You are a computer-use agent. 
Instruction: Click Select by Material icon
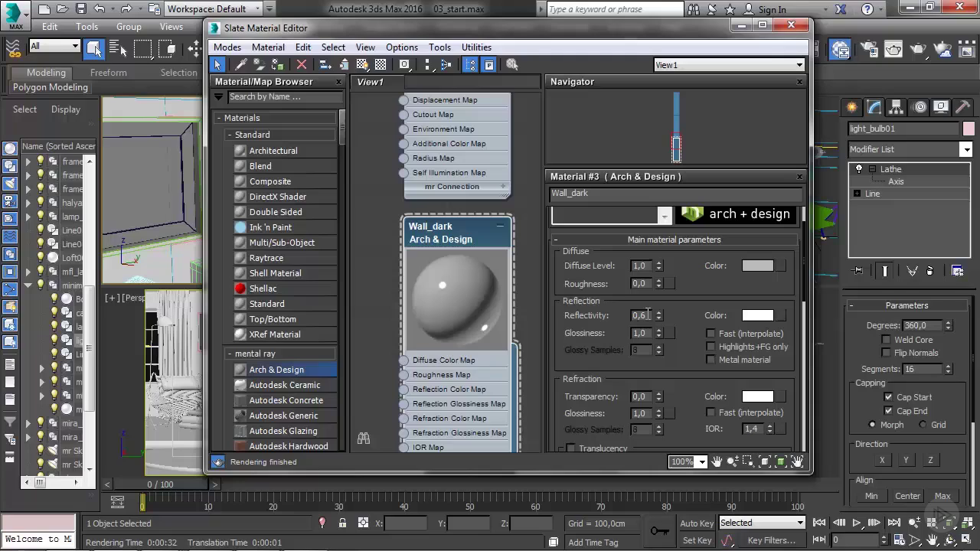512,65
